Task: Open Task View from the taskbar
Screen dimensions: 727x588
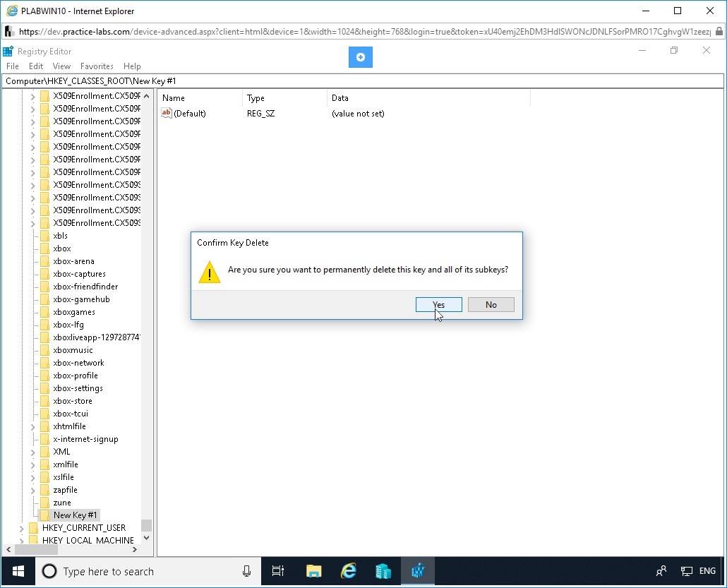Action: [278, 571]
